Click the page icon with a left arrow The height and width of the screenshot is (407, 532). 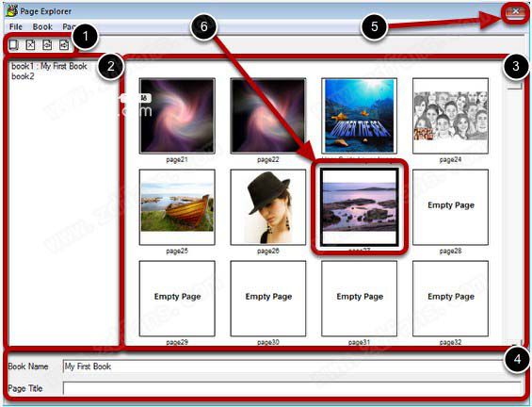(47, 45)
